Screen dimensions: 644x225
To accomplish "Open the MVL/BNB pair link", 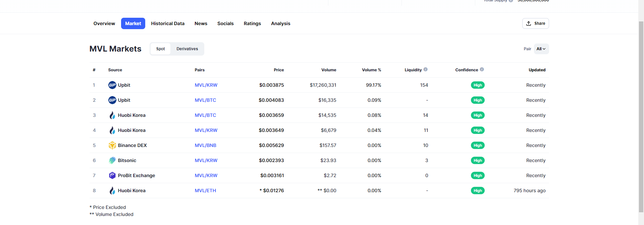I will (x=206, y=145).
